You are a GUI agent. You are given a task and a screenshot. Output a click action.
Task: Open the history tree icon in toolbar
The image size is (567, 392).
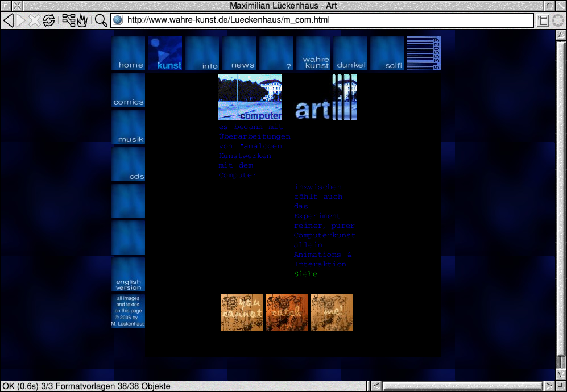coord(68,20)
